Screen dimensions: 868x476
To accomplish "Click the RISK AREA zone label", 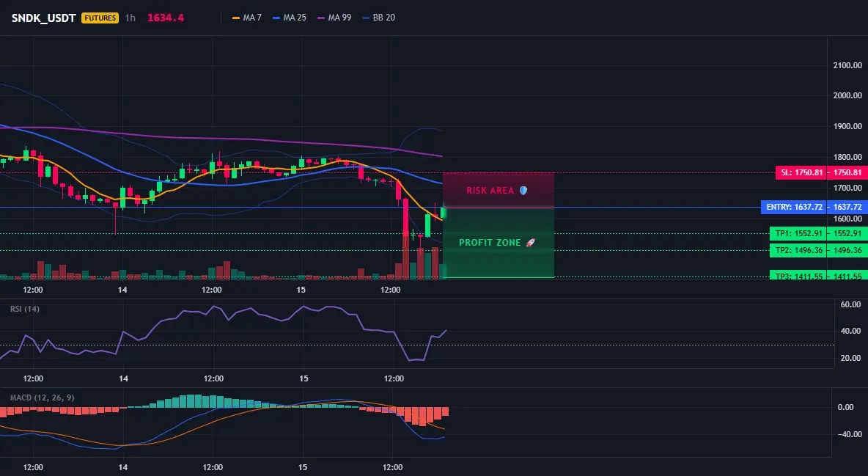I will tap(490, 191).
